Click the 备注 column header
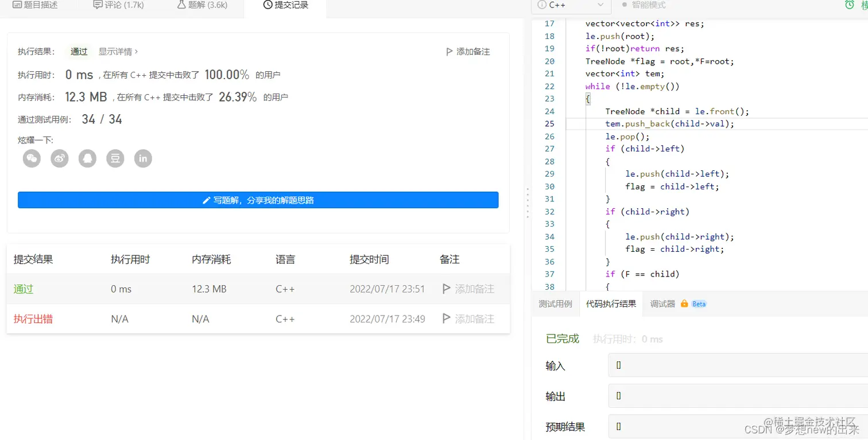The width and height of the screenshot is (868, 440). pos(449,259)
